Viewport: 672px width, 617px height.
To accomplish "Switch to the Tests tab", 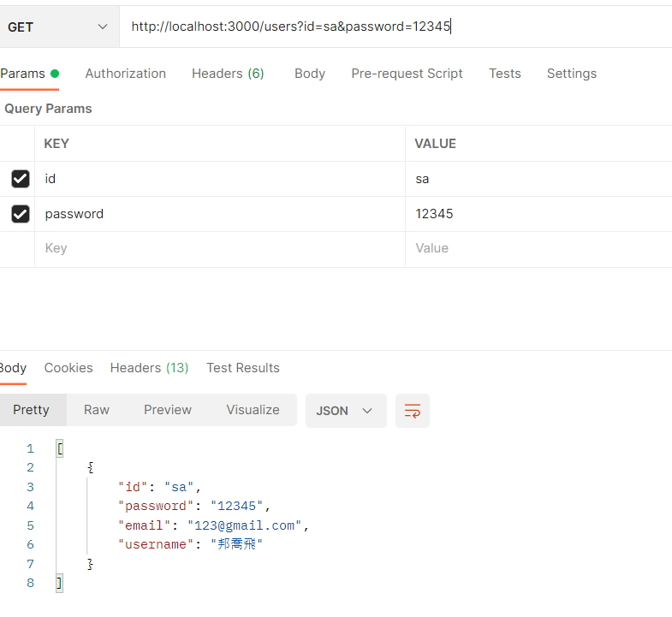I will pos(505,74).
